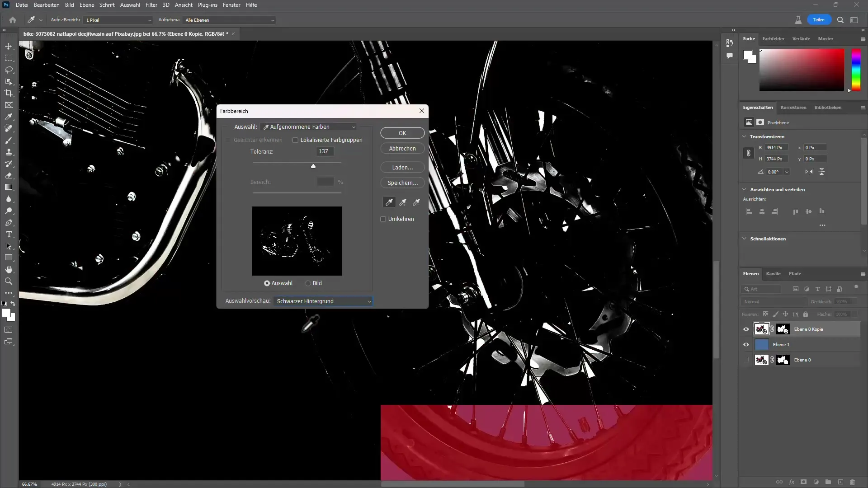Collapse Ausrichten und verteilen section
Viewport: 868px width, 488px height.
coord(745,189)
